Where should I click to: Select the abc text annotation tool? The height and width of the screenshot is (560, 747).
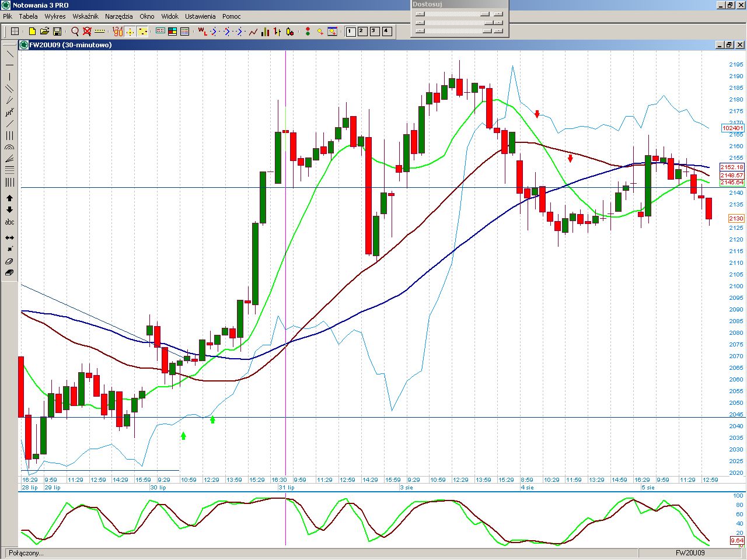(9, 222)
